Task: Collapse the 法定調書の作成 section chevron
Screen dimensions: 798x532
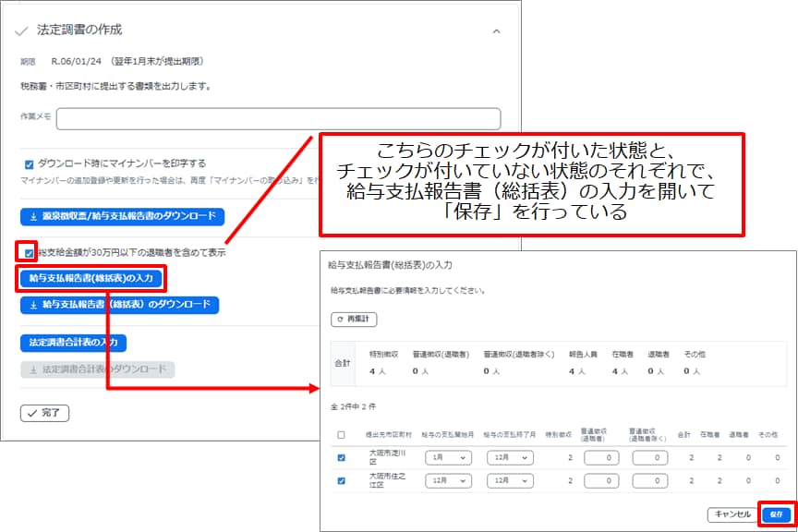Action: coord(496,30)
